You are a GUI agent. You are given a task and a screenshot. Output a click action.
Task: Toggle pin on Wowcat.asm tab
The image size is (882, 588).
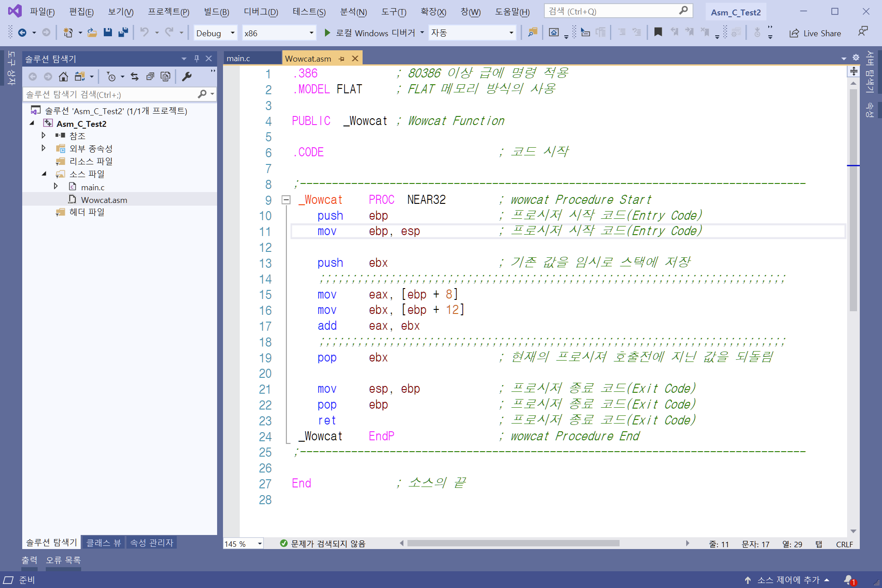tap(341, 59)
